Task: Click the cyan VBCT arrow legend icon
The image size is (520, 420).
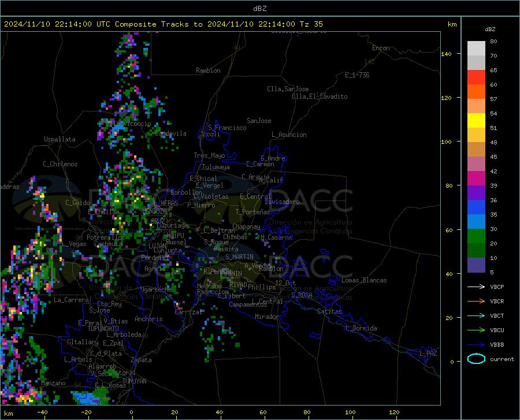Action: click(476, 315)
